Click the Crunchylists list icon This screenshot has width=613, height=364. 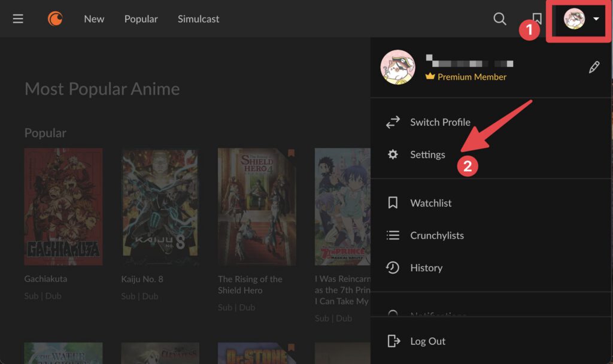[x=393, y=235]
